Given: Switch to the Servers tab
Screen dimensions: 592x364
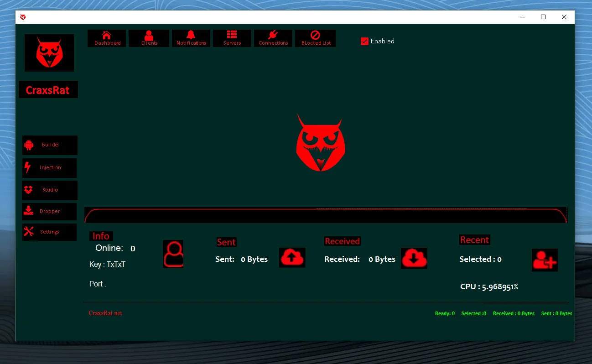Looking at the screenshot, I should [x=232, y=38].
